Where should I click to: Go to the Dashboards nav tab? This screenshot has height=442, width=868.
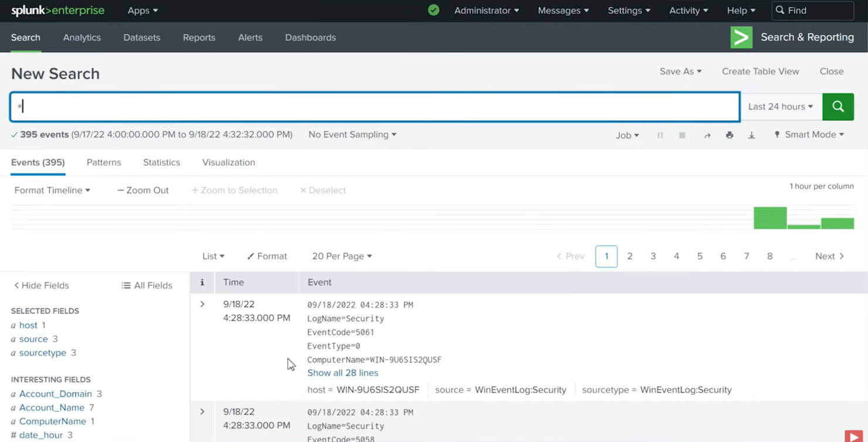(x=310, y=38)
